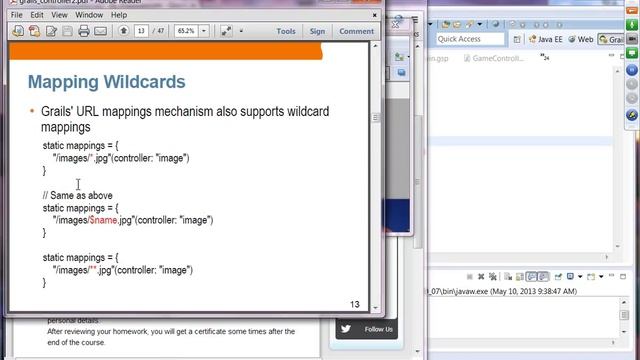Open the Edit menu in Adobe Reader
The image size is (640, 360).
[37, 15]
